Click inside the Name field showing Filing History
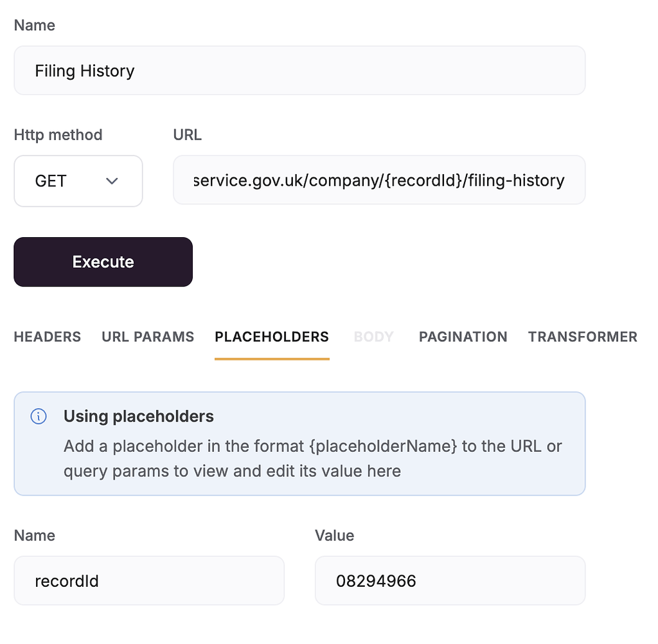Screen dimensions: 658x644 299,71
